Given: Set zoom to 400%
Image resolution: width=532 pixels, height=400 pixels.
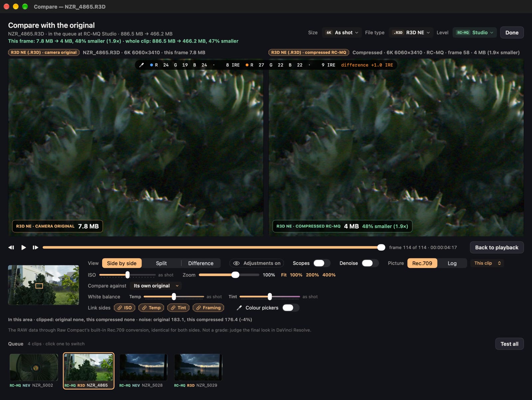Looking at the screenshot, I should pyautogui.click(x=329, y=275).
